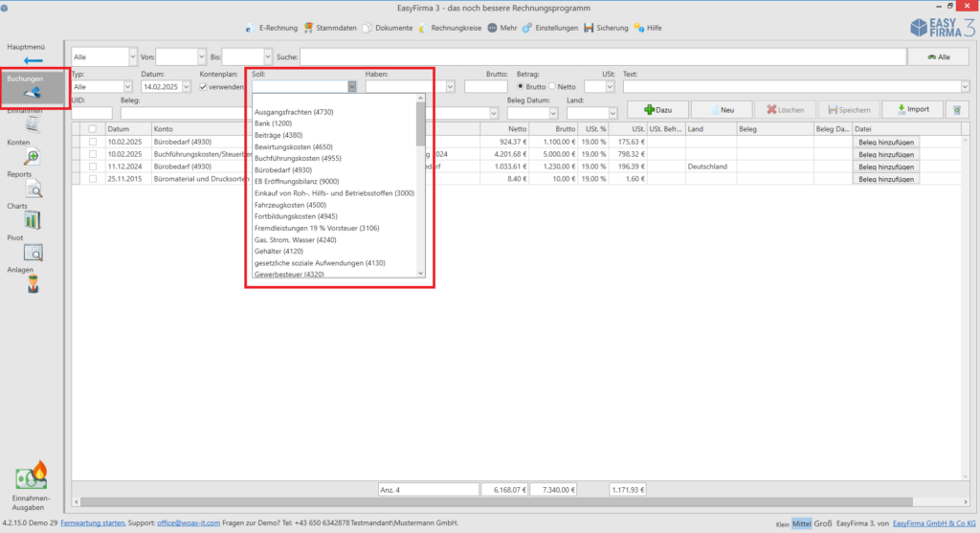
Task: Open the Anlagen icon
Action: [x=33, y=284]
